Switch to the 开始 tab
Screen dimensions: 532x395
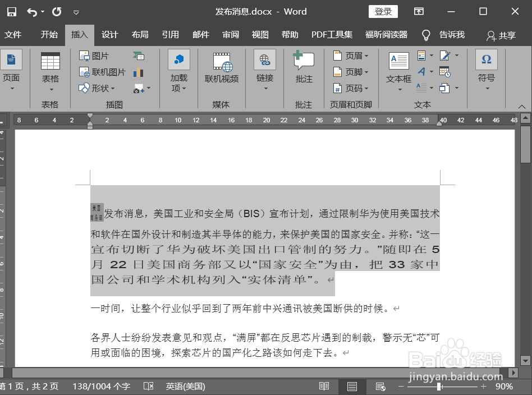tap(49, 35)
